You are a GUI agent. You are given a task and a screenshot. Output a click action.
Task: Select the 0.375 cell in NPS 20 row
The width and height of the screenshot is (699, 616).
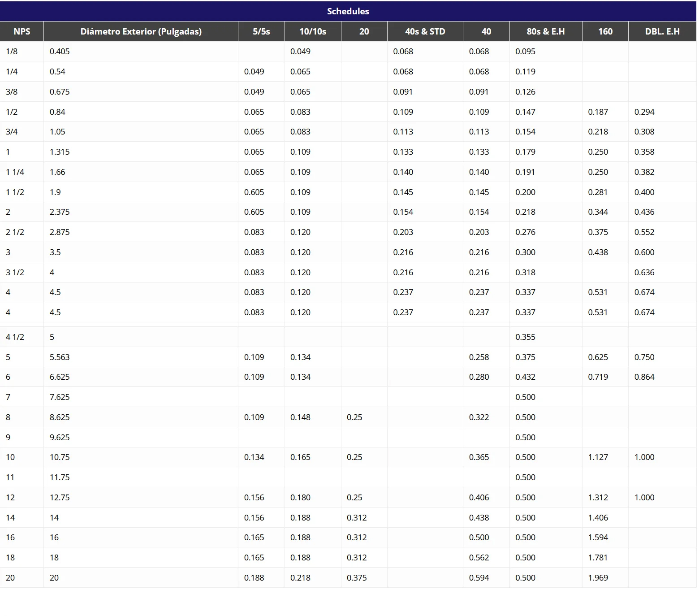tap(357, 578)
